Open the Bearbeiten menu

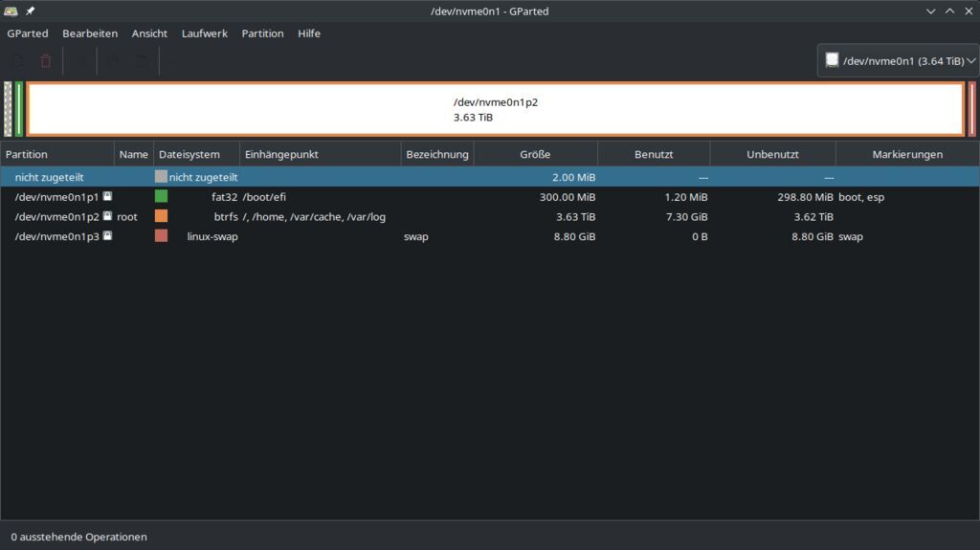[90, 33]
